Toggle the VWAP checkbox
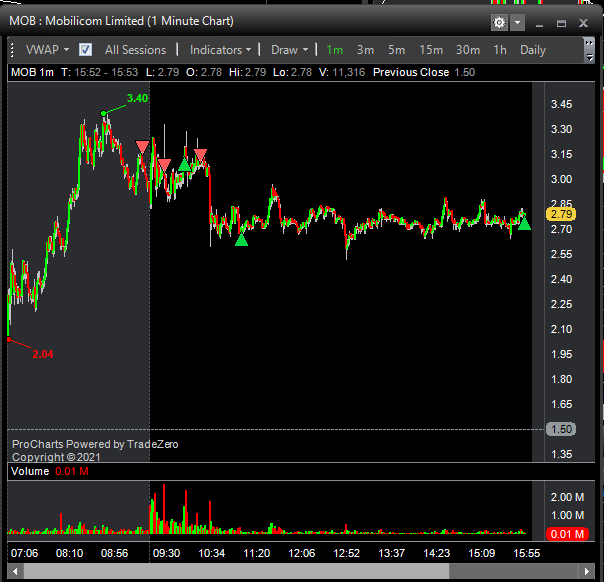This screenshot has width=604, height=582. (85, 50)
